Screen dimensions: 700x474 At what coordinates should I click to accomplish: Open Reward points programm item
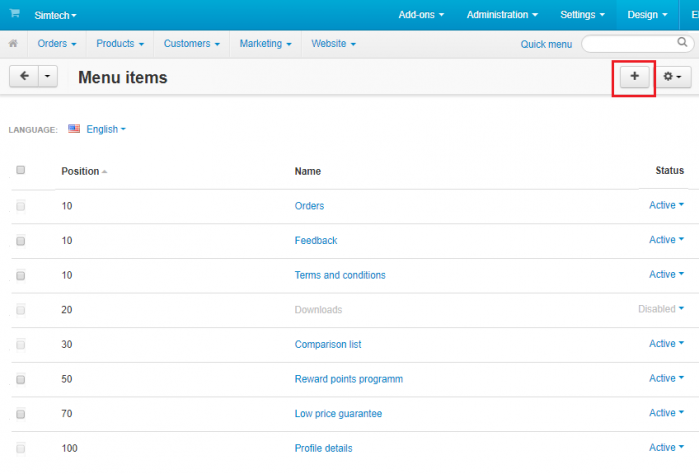[349, 379]
